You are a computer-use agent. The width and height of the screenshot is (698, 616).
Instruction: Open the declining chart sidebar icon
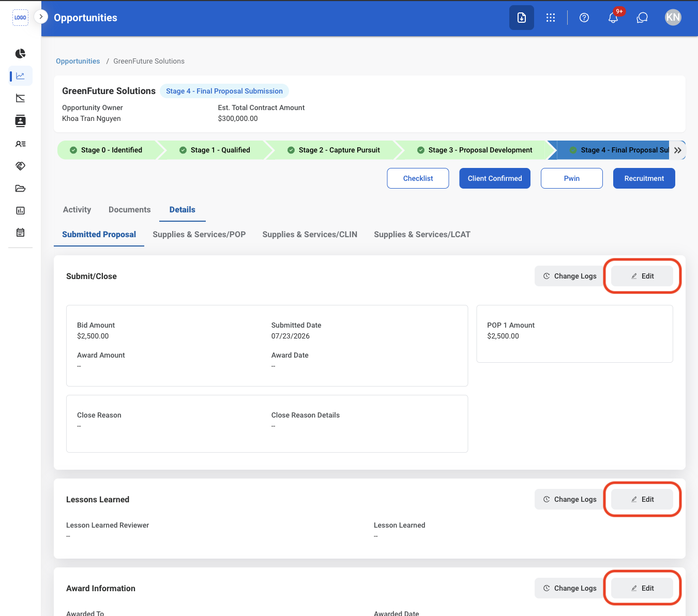20,98
